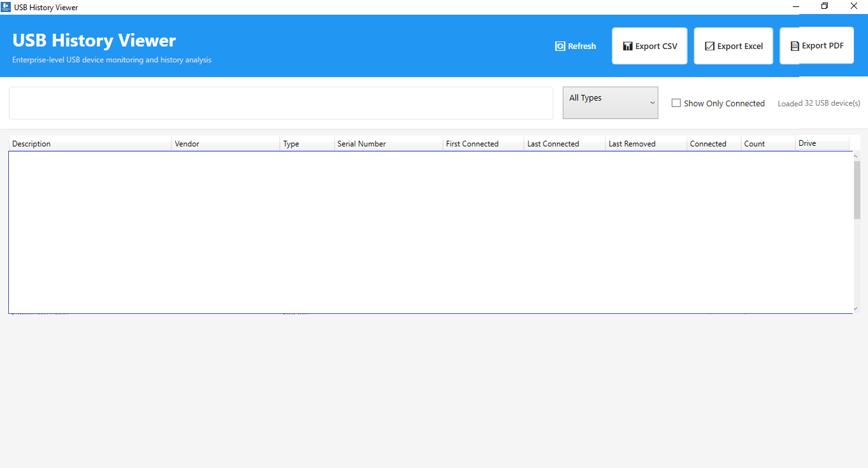Export the USB list to Excel
The width and height of the screenshot is (868, 468).
click(733, 45)
